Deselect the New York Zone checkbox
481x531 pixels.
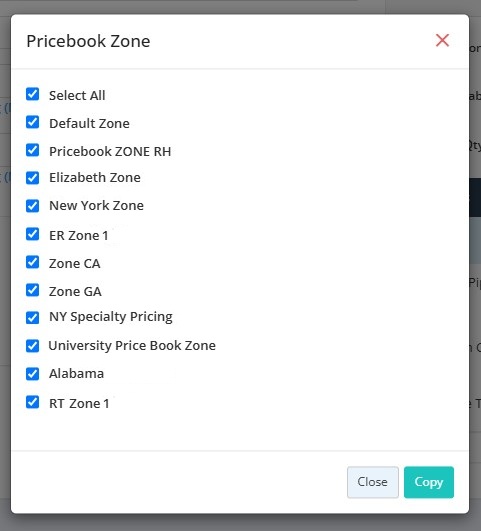[x=33, y=206]
